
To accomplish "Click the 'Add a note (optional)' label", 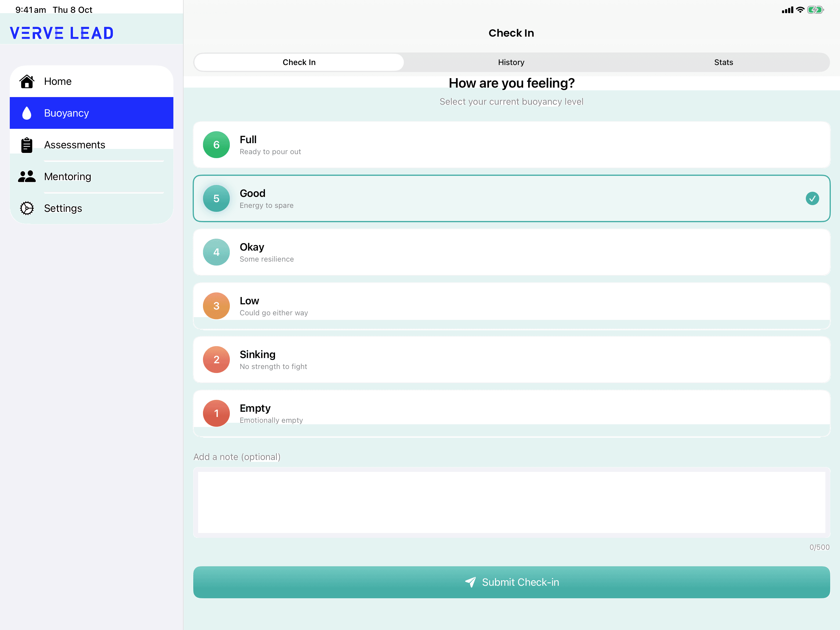I will pyautogui.click(x=237, y=457).
